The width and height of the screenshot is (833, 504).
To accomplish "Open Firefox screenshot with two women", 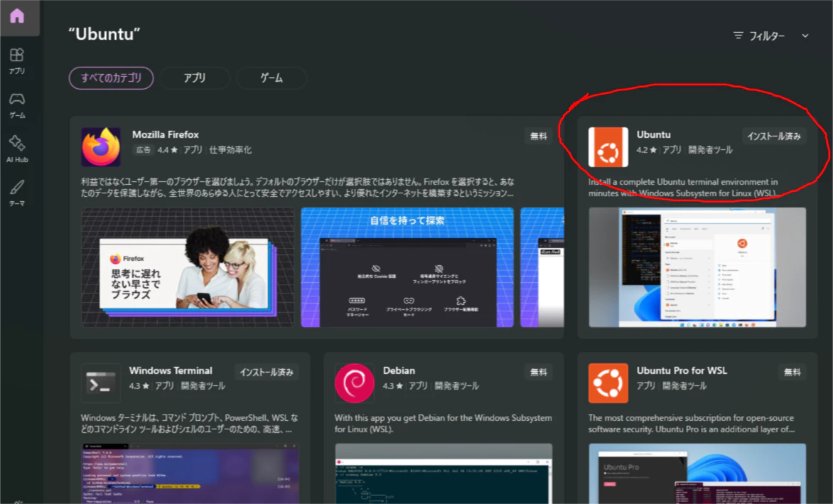I will pos(188,267).
